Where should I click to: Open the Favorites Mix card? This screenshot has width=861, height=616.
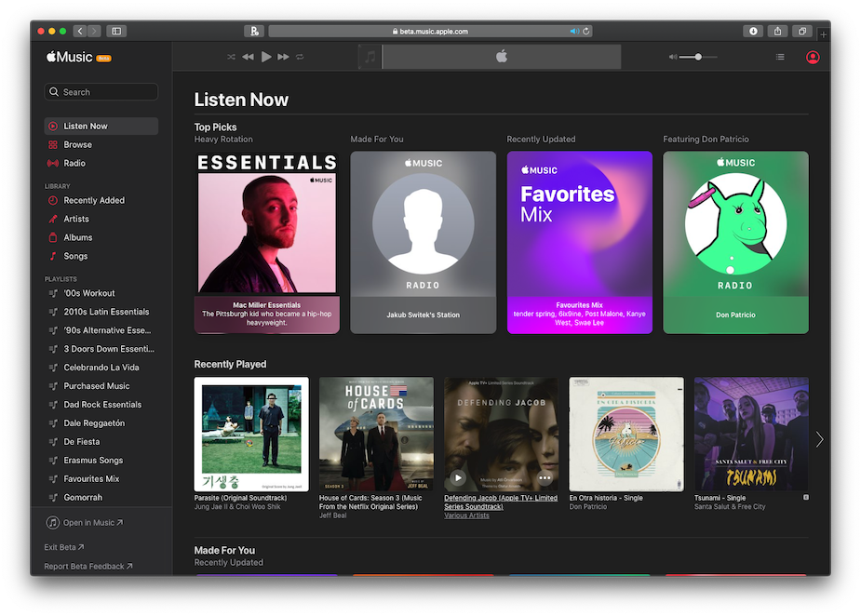click(x=579, y=243)
